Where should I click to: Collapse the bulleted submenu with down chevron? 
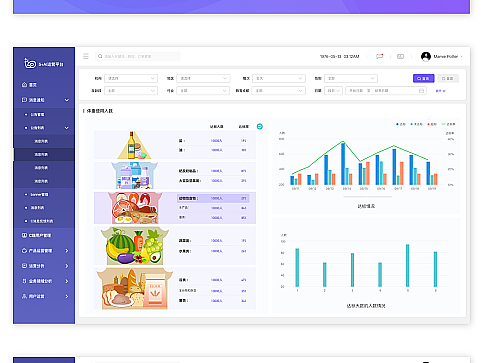click(67, 128)
